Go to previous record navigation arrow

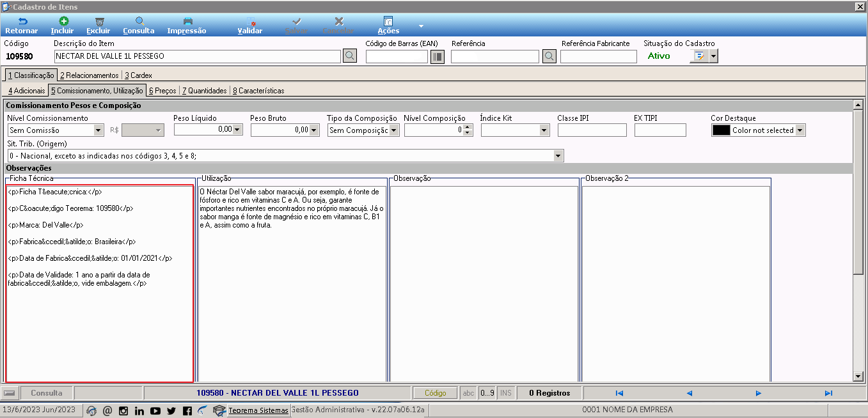pyautogui.click(x=690, y=393)
